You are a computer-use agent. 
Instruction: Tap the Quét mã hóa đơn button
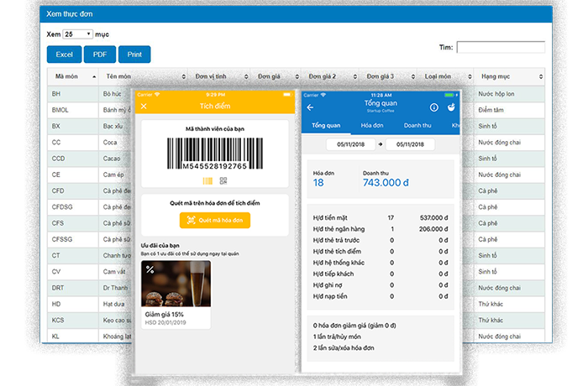[x=215, y=221]
